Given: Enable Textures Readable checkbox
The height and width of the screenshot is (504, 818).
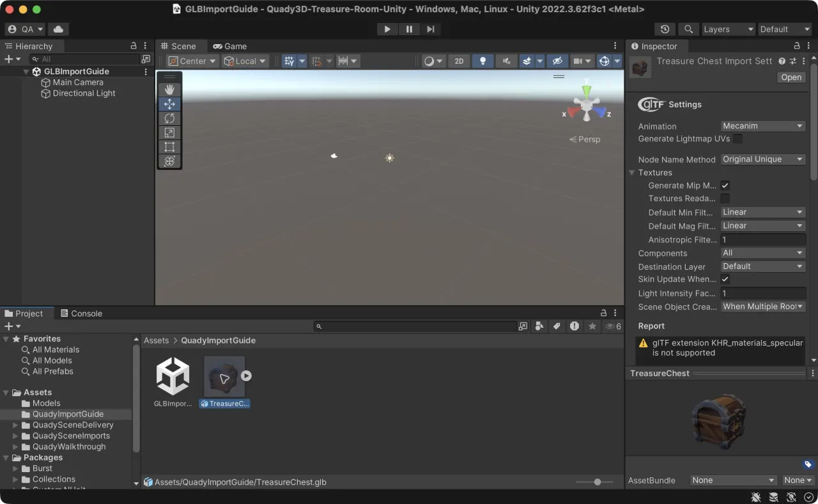Looking at the screenshot, I should point(725,199).
